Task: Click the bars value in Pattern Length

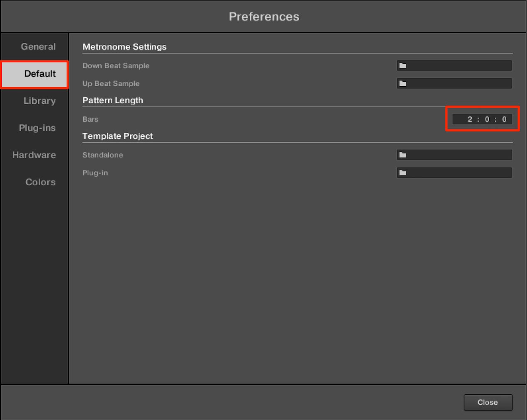Action: click(x=470, y=119)
